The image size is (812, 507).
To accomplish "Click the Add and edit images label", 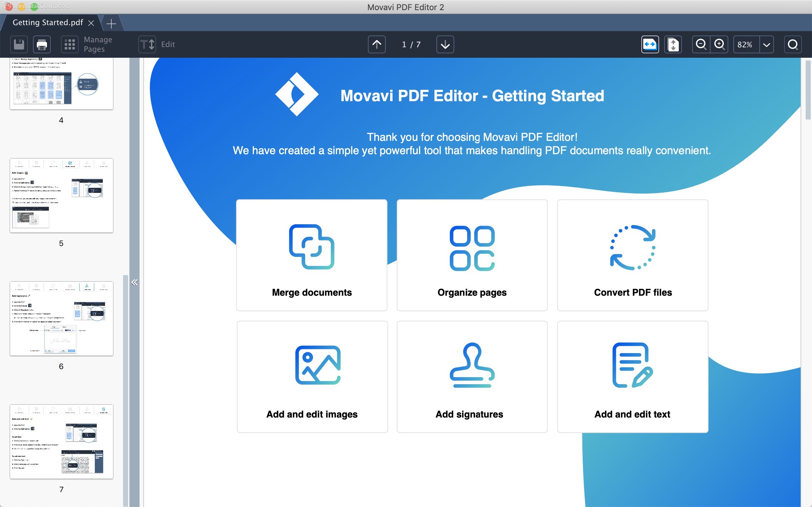I will click(x=312, y=414).
